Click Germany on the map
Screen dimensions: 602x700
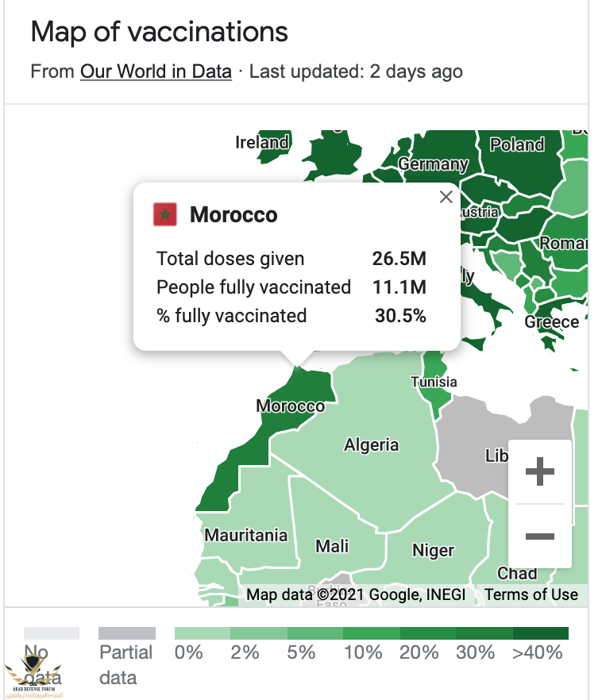tap(433, 163)
